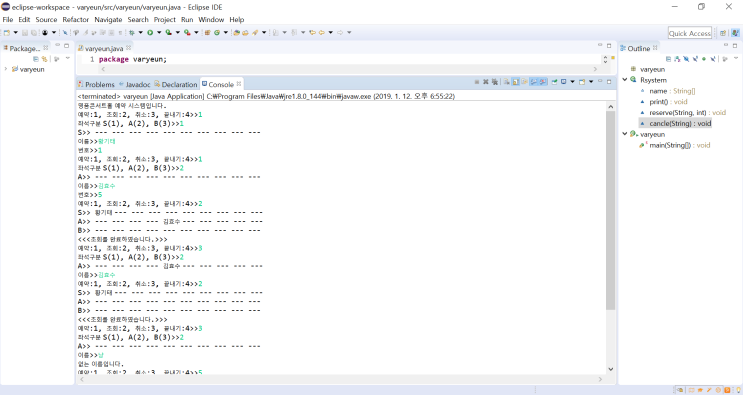
Task: Click the New toolbar icon
Action: click(7, 33)
